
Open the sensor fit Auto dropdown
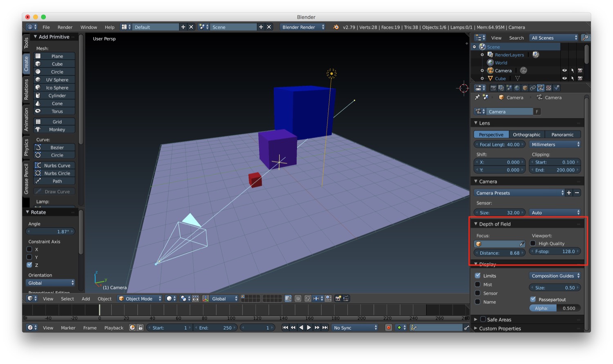555,212
